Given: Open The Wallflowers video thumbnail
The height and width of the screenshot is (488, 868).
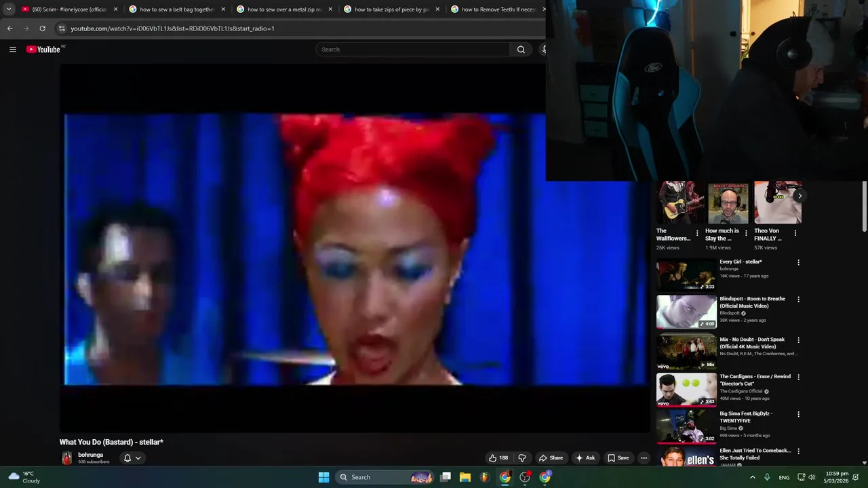Looking at the screenshot, I should click(680, 202).
